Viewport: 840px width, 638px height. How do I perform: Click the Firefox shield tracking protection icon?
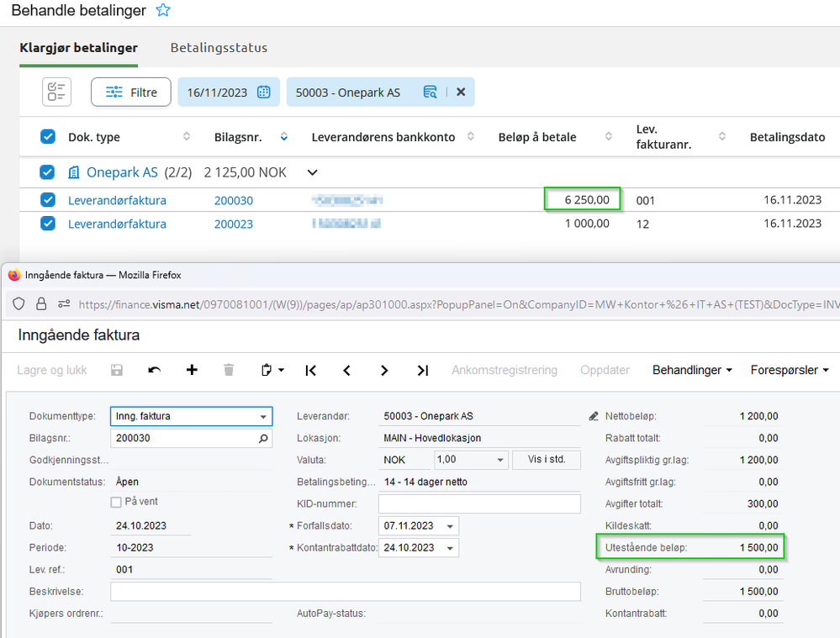tap(18, 304)
